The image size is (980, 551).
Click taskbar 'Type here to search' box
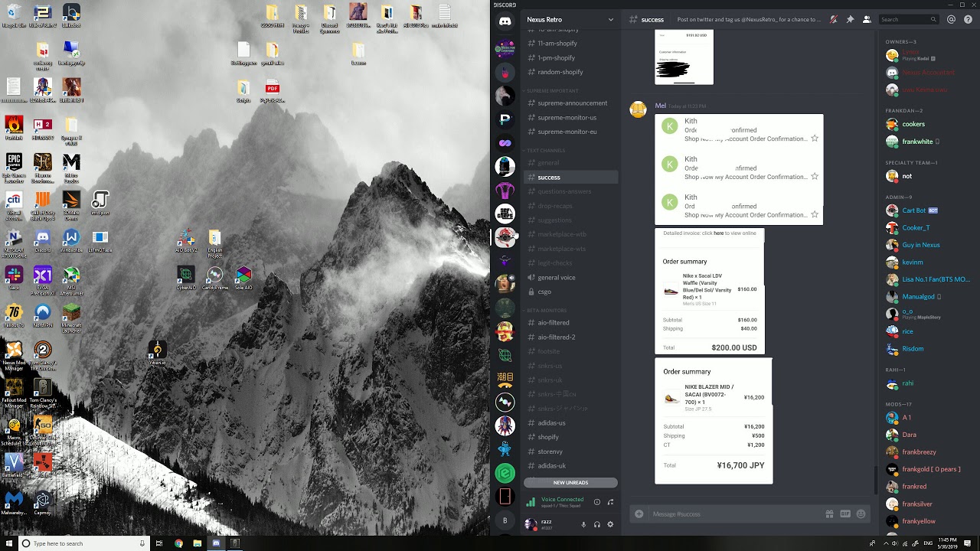(x=83, y=543)
